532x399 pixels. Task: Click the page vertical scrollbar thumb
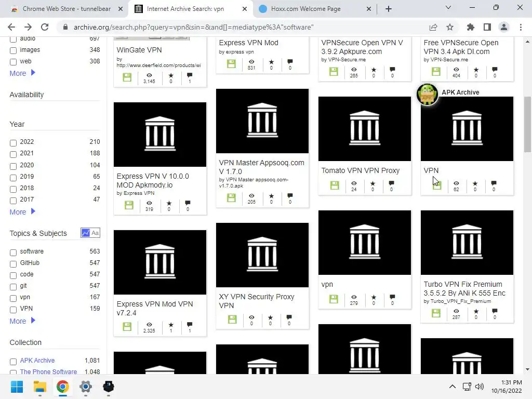pyautogui.click(x=527, y=124)
